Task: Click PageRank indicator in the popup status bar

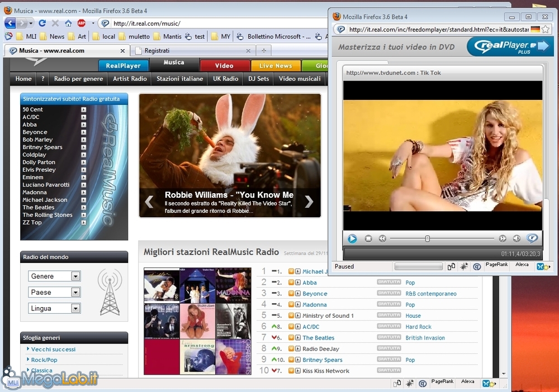Action: (x=496, y=265)
